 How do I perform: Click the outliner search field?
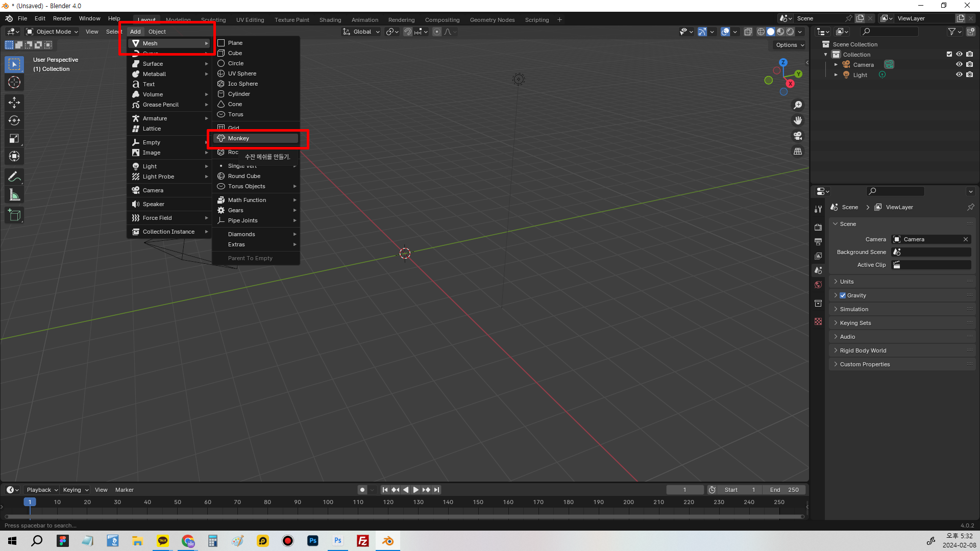click(x=889, y=32)
